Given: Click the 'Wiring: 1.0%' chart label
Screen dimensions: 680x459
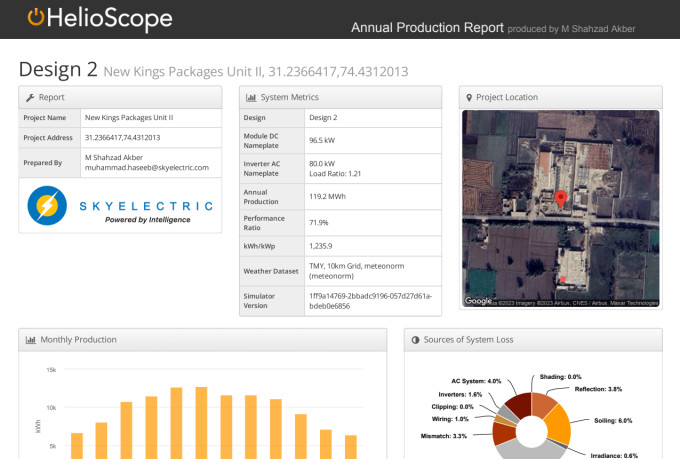Looking at the screenshot, I should 450,419.
